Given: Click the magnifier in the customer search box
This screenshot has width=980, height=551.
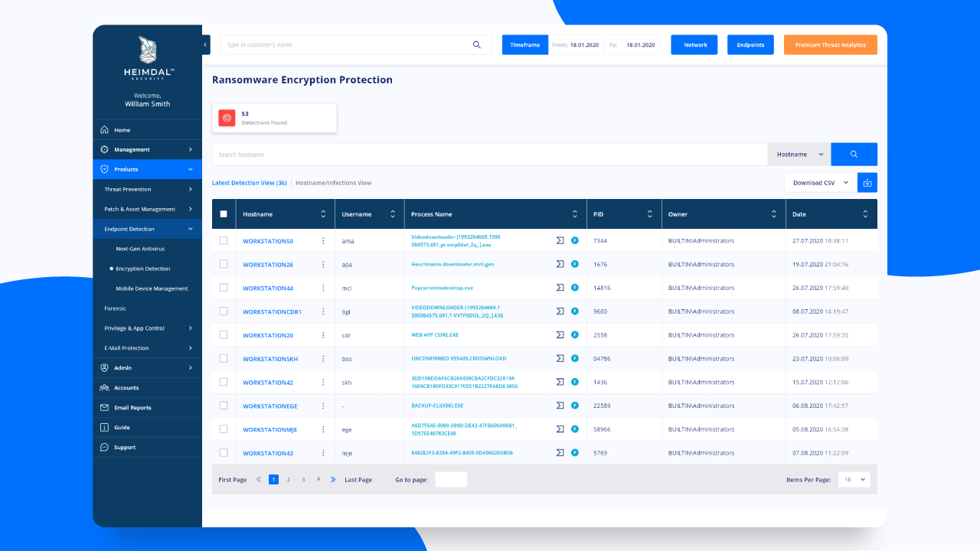Looking at the screenshot, I should [477, 45].
